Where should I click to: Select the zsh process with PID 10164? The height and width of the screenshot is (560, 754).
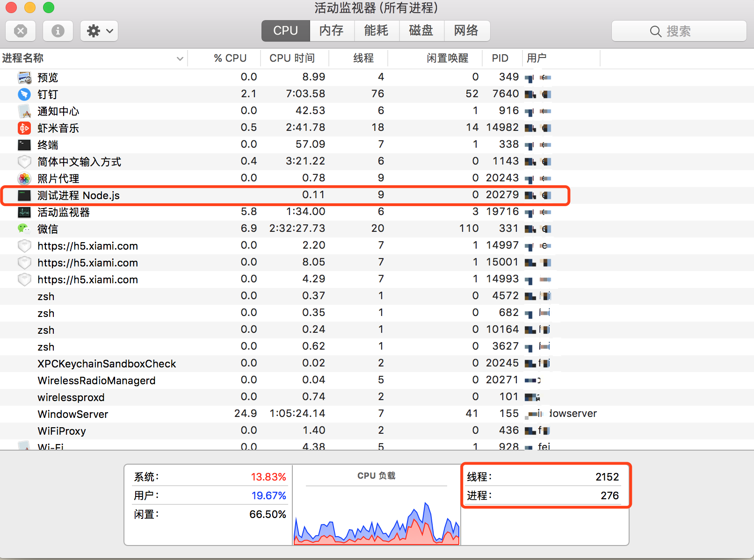pyautogui.click(x=46, y=330)
